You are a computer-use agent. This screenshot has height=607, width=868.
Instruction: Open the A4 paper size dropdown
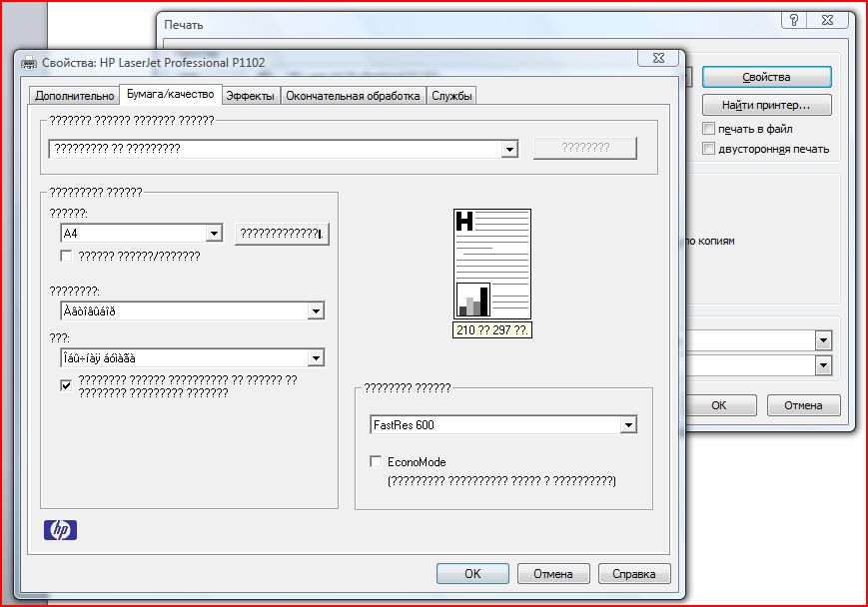[214, 234]
